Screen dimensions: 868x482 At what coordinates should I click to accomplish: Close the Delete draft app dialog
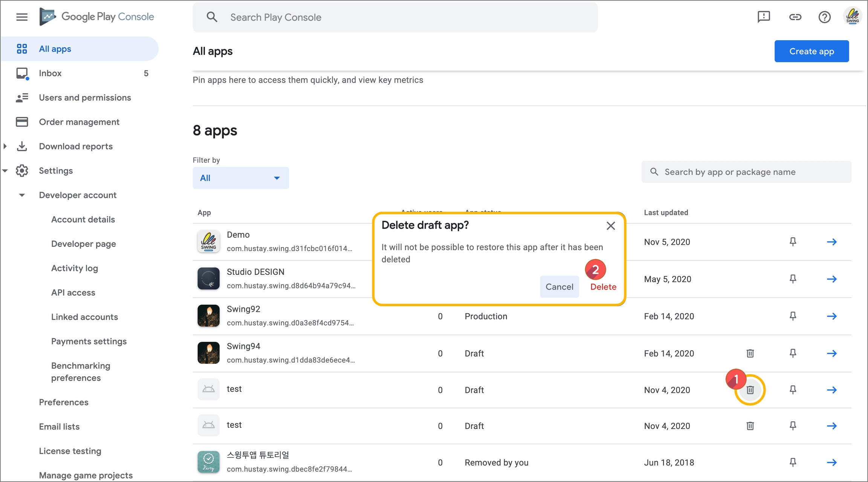[611, 226]
